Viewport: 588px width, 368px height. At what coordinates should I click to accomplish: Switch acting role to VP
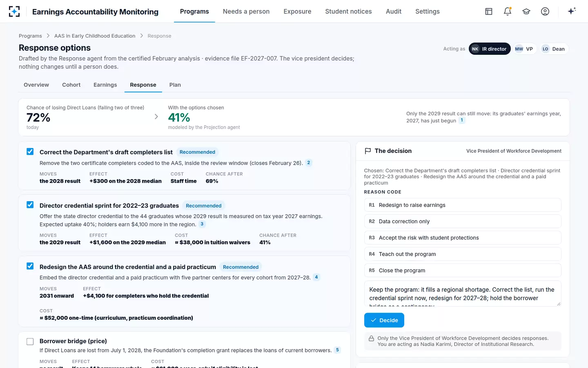pyautogui.click(x=524, y=49)
